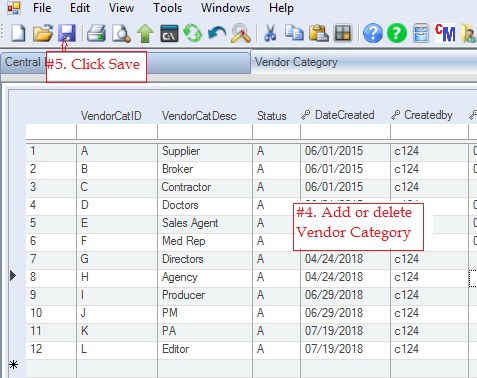The height and width of the screenshot is (378, 477).
Task: Click the 06/29/2018 date in Producer row
Action: [346, 295]
